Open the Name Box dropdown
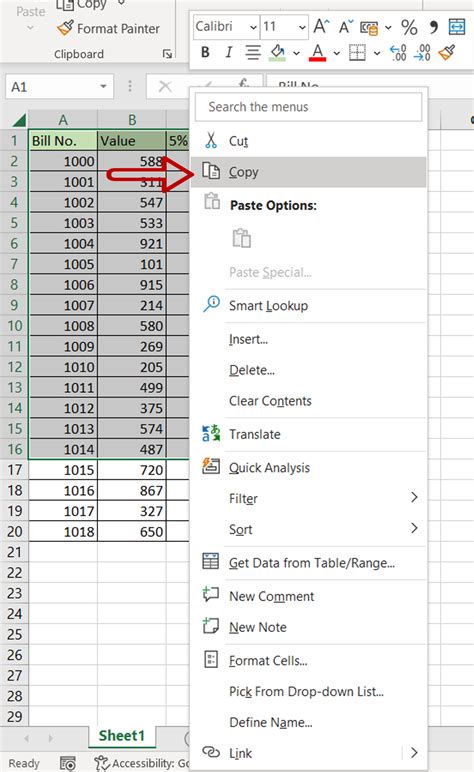This screenshot has height=772, width=474. (103, 87)
